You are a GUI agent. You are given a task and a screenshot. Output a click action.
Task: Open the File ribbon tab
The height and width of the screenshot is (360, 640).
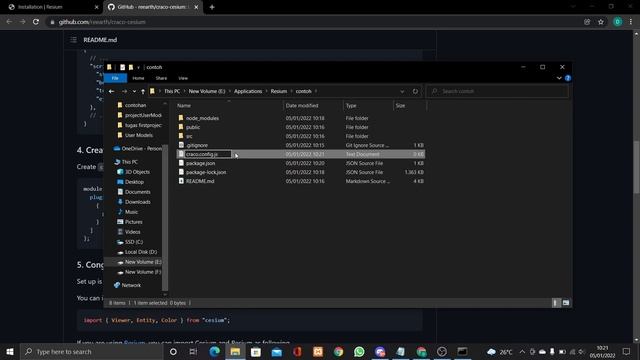pyautogui.click(x=115, y=78)
